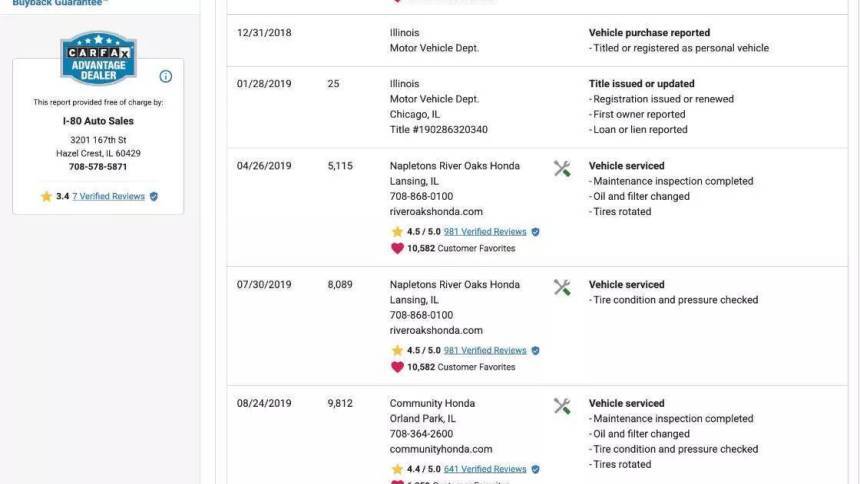Image resolution: width=860 pixels, height=484 pixels.
Task: Open the 7 Verified Reviews link
Action: 109,196
